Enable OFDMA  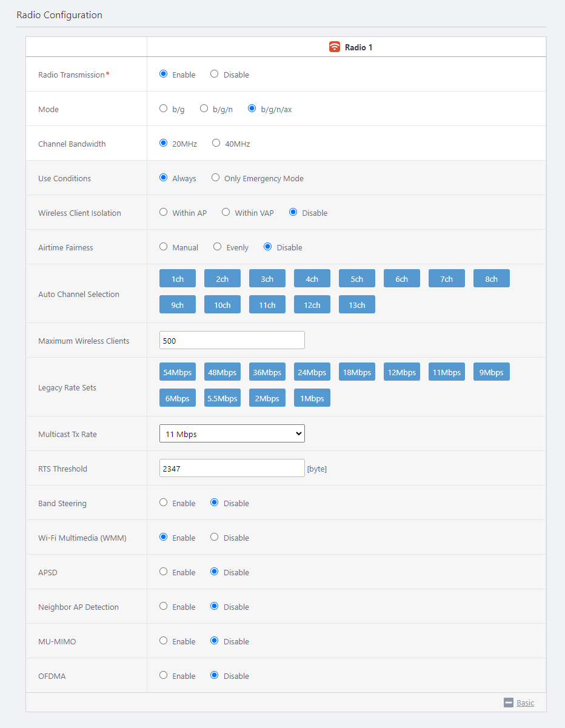click(x=164, y=676)
